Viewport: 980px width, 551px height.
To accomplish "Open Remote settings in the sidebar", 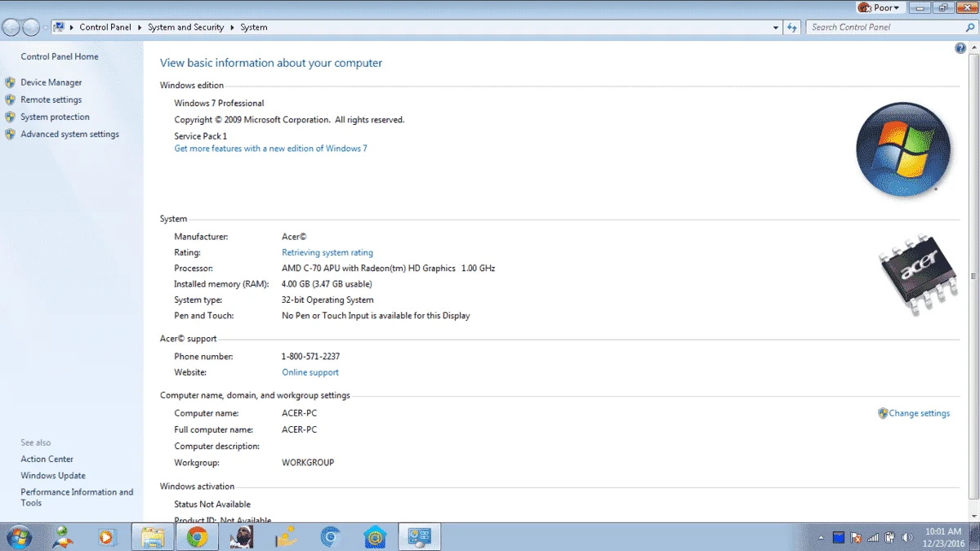I will 51,100.
